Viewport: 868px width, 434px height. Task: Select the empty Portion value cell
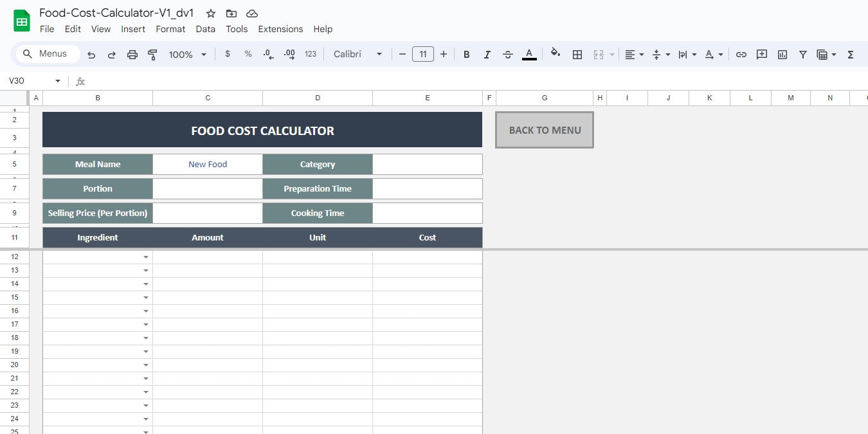point(208,188)
